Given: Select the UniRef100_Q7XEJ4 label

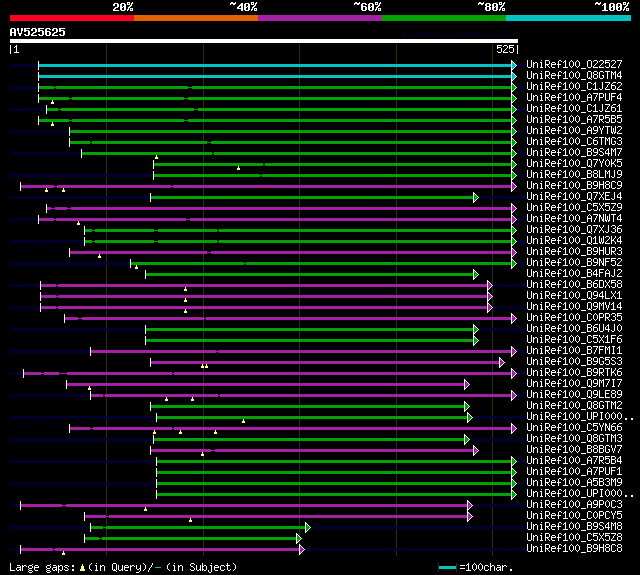Looking at the screenshot, I should click(x=574, y=197).
